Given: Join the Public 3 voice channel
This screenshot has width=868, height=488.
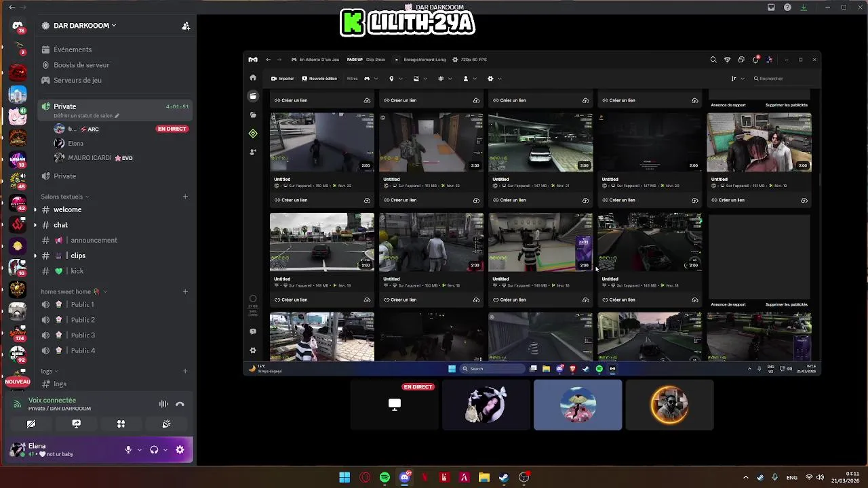Looking at the screenshot, I should click(115, 335).
